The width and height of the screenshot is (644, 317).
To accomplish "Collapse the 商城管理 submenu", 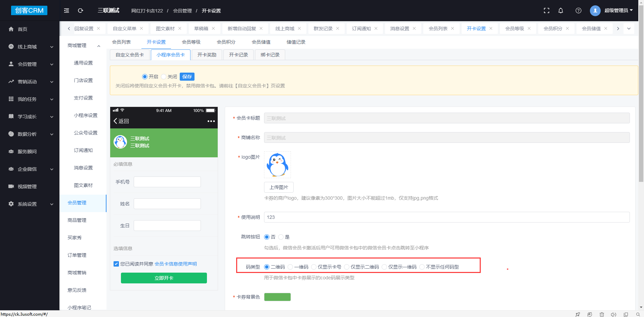I will pos(99,46).
